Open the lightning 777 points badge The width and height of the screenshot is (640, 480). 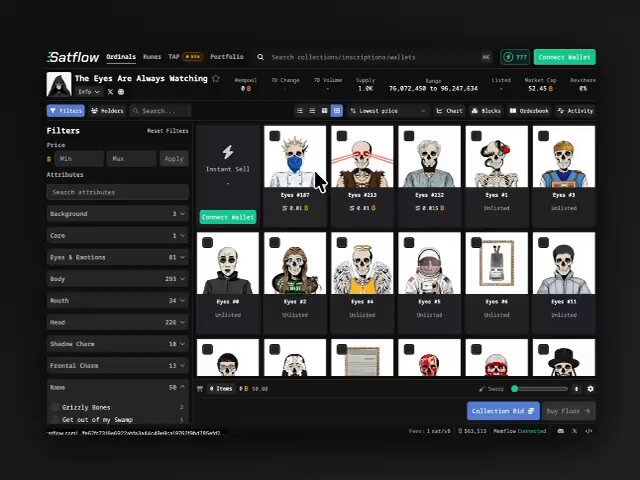tap(515, 57)
